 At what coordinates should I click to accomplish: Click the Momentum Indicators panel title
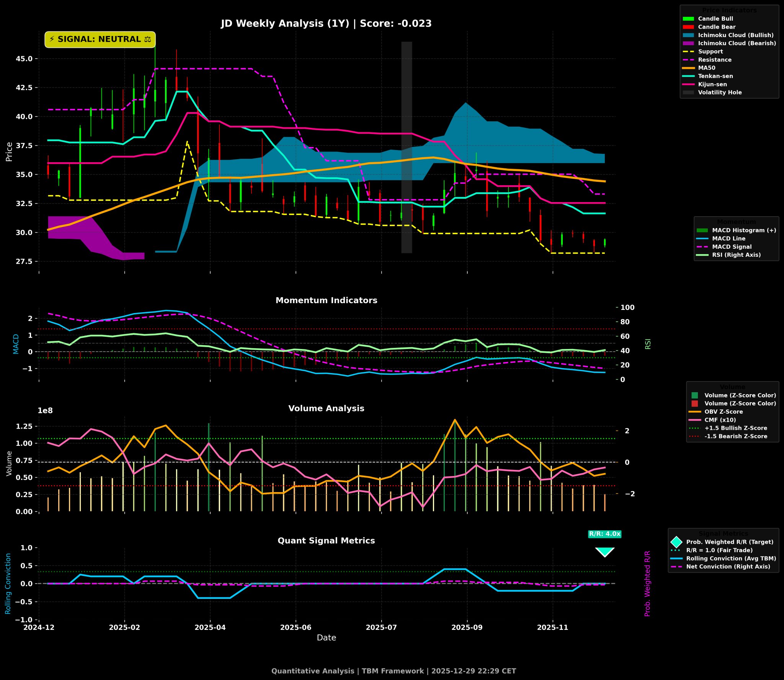pos(326,300)
